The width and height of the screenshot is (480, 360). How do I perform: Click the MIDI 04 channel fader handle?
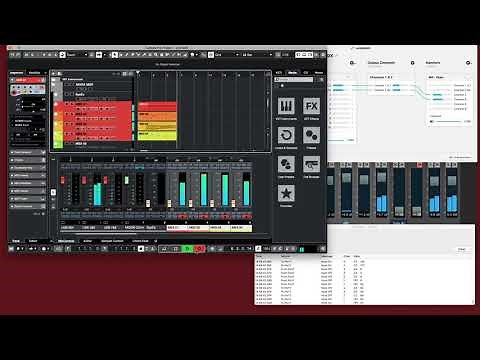pos(233,203)
